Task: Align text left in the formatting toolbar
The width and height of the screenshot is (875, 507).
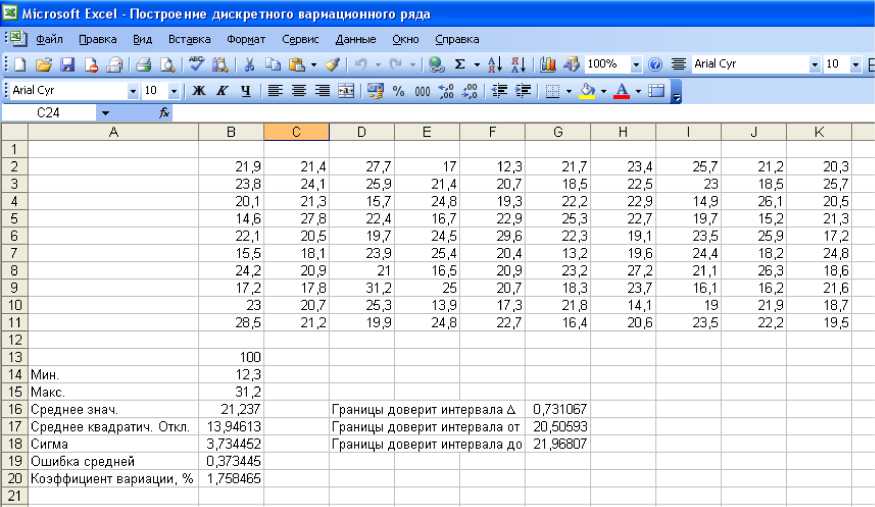Action: (x=275, y=90)
